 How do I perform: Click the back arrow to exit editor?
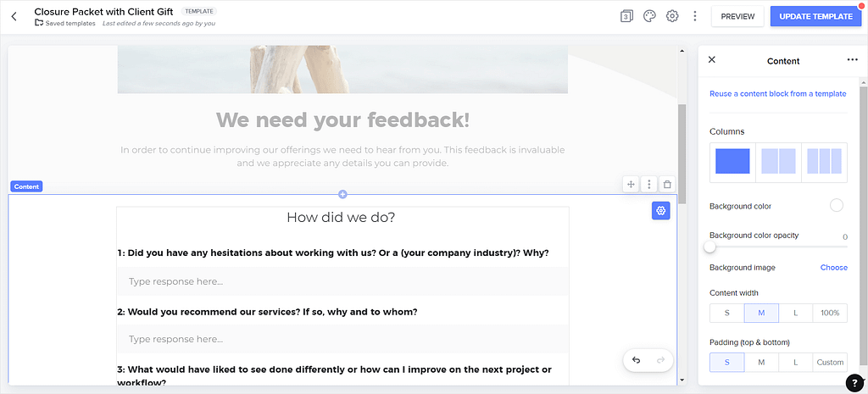point(14,16)
